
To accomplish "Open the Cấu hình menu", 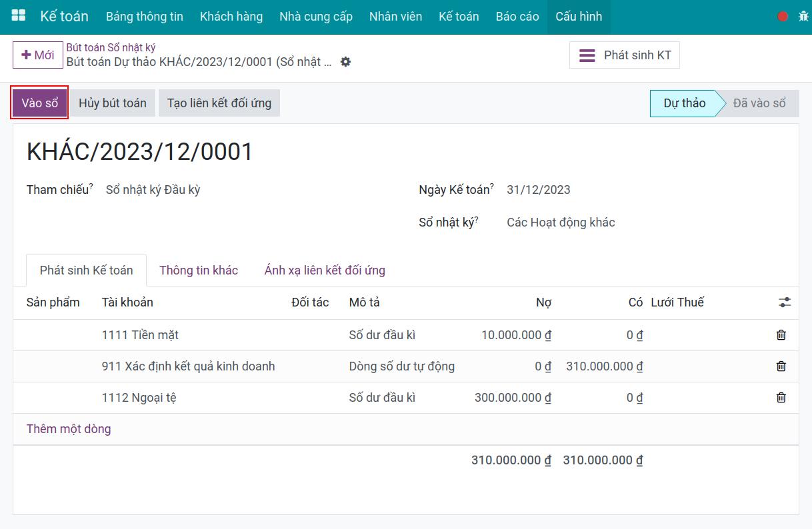I will (579, 17).
